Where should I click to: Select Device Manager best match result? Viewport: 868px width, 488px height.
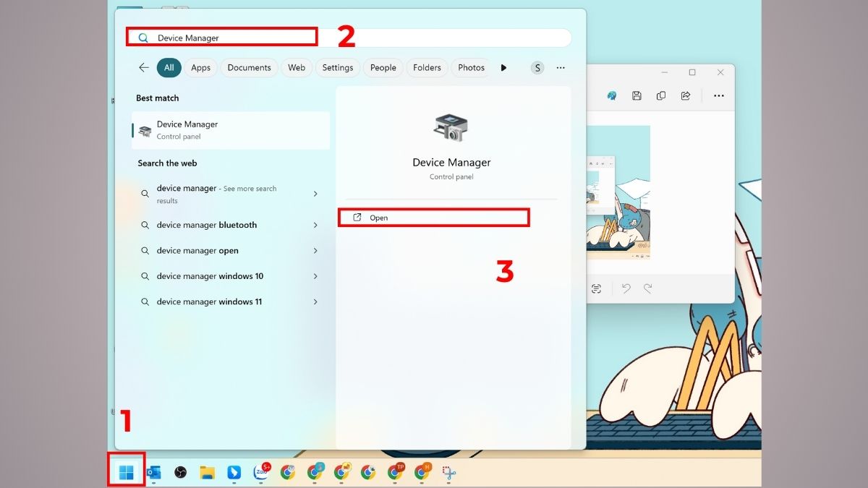coord(231,130)
